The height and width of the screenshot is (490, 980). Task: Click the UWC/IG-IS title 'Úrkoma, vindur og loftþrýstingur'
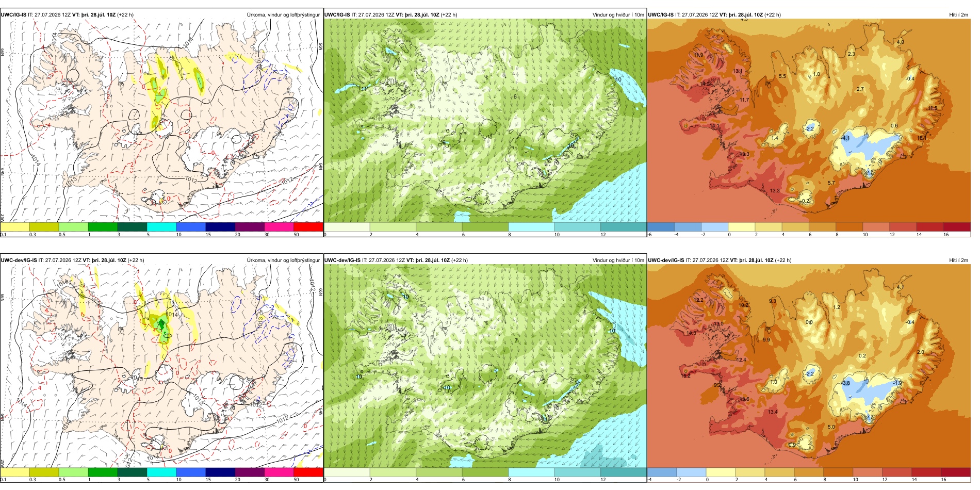(x=284, y=15)
